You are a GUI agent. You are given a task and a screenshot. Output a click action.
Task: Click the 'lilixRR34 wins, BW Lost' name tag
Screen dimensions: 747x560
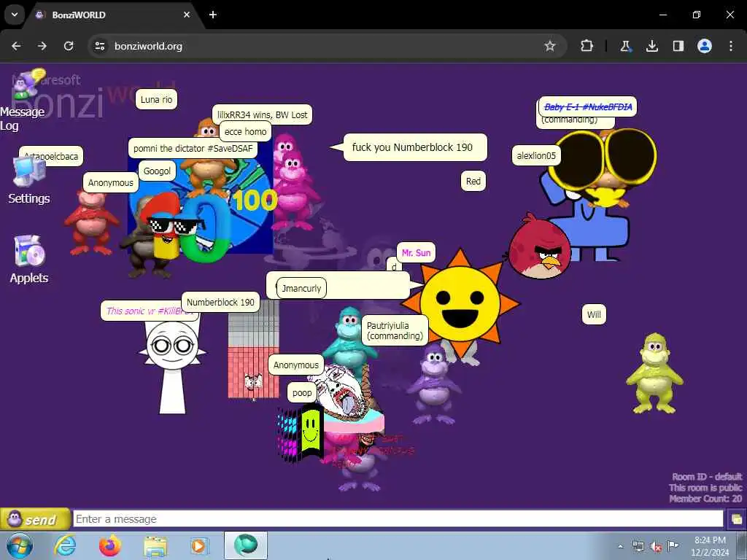click(x=262, y=114)
